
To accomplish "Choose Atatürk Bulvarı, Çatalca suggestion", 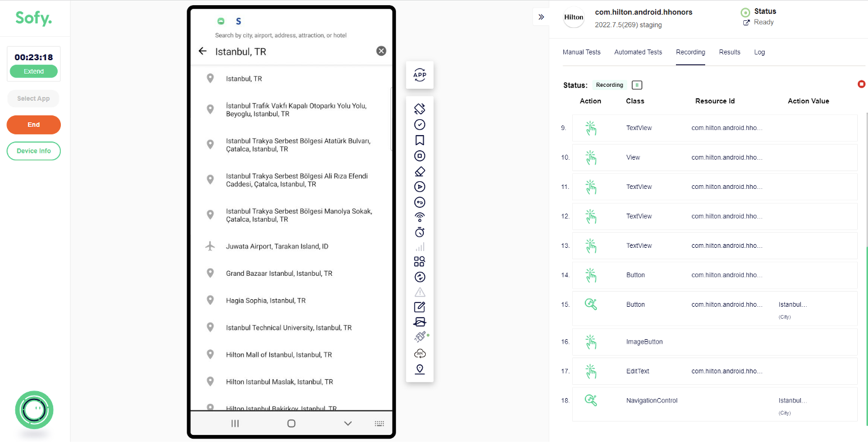I will pos(291,145).
